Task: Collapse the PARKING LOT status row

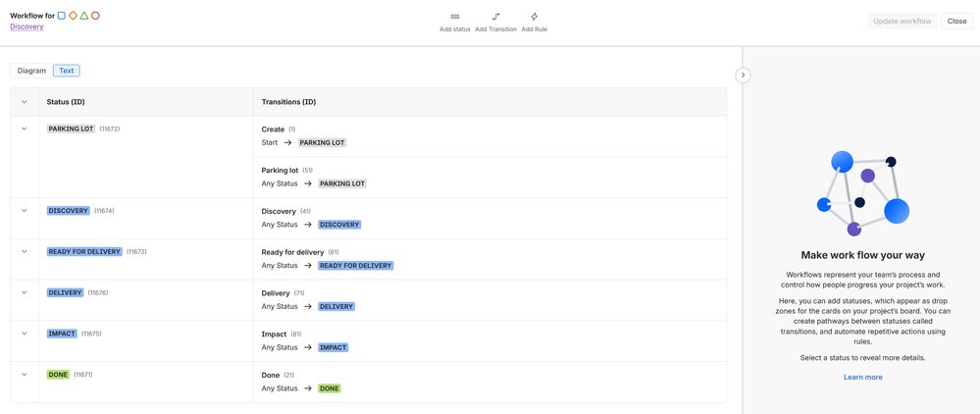Action: tap(25, 129)
